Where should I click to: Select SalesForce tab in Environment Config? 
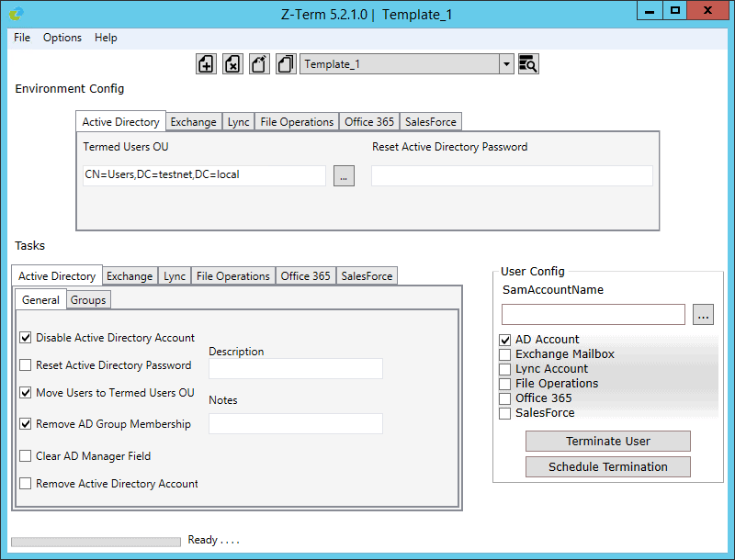coord(431,122)
